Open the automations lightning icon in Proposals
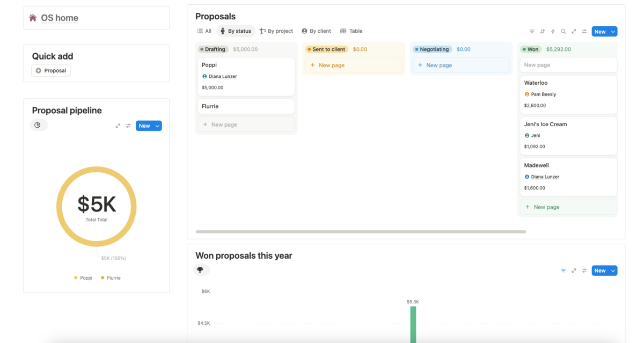The width and height of the screenshot is (644, 343). click(x=553, y=32)
